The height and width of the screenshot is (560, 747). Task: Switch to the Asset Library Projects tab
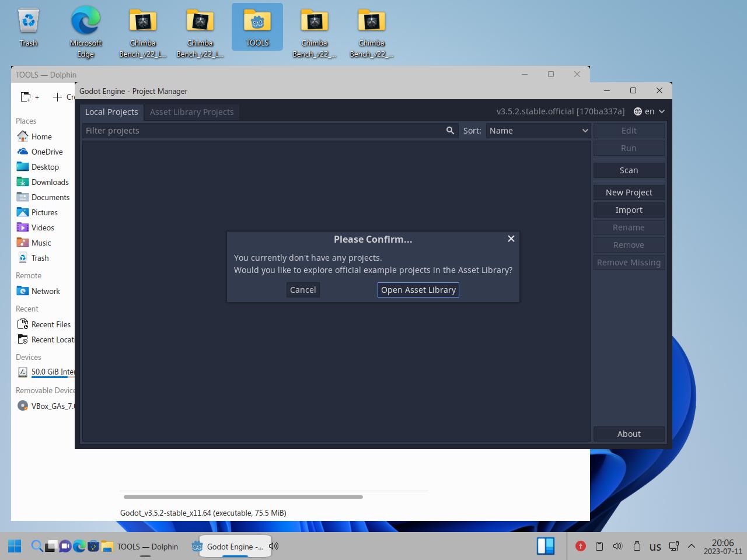[191, 112]
